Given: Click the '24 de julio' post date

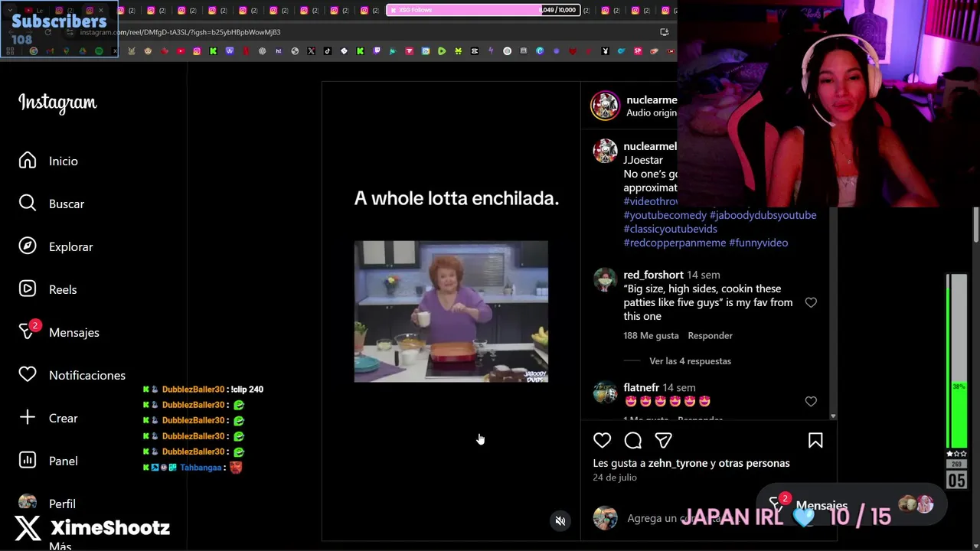Looking at the screenshot, I should 615,477.
